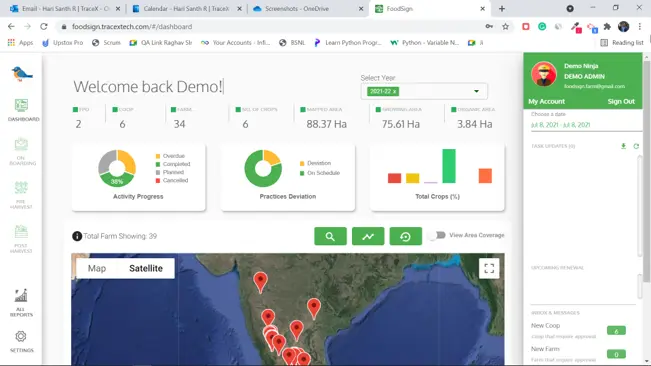Download task updates with the green download icon
Image resolution: width=651 pixels, height=366 pixels.
tap(623, 146)
